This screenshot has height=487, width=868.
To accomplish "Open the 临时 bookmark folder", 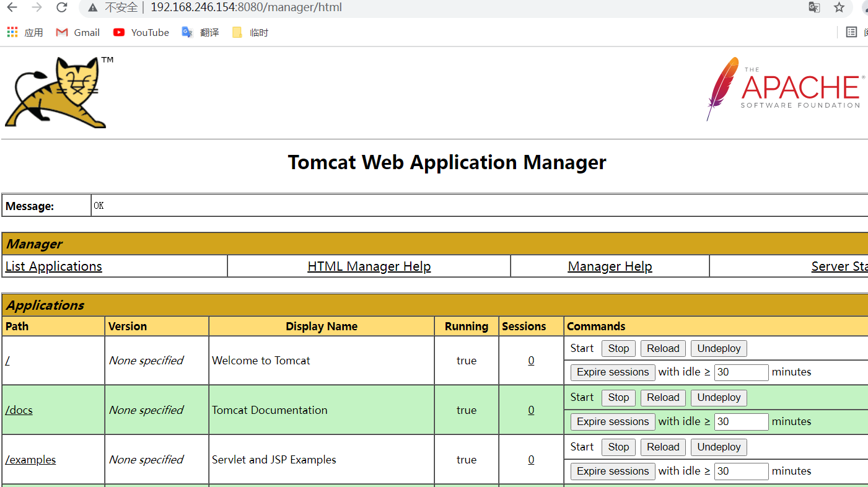I will (250, 32).
